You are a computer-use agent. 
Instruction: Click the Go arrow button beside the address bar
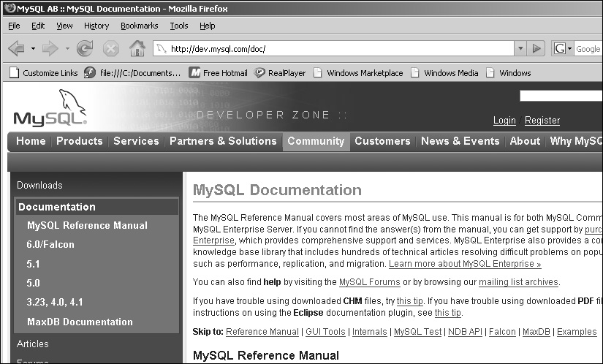coord(536,49)
